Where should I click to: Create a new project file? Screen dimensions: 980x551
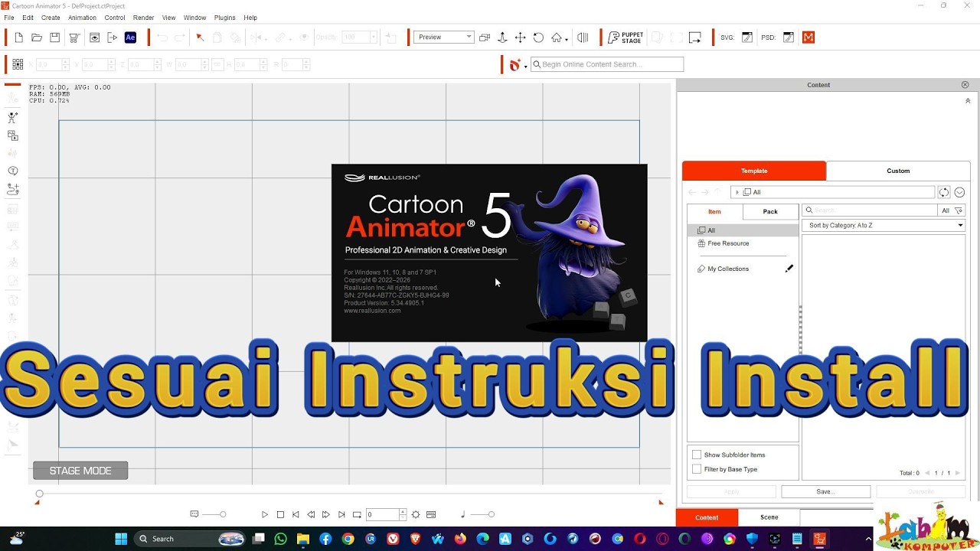(x=19, y=37)
